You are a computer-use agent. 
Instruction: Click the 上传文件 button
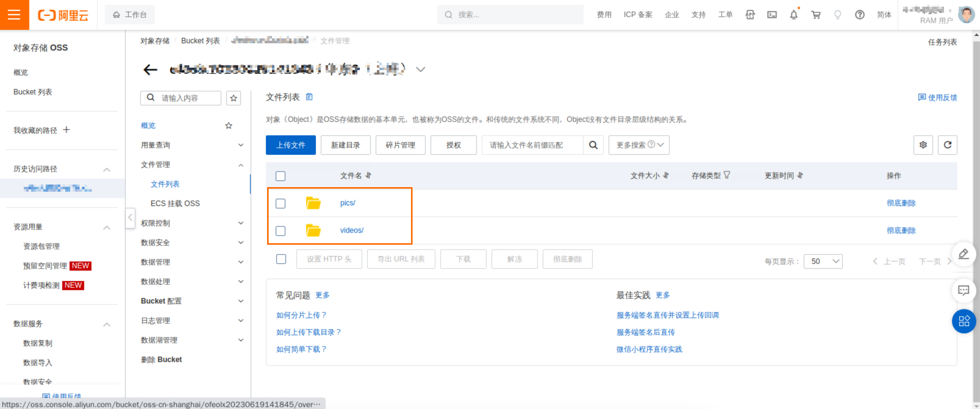point(291,145)
